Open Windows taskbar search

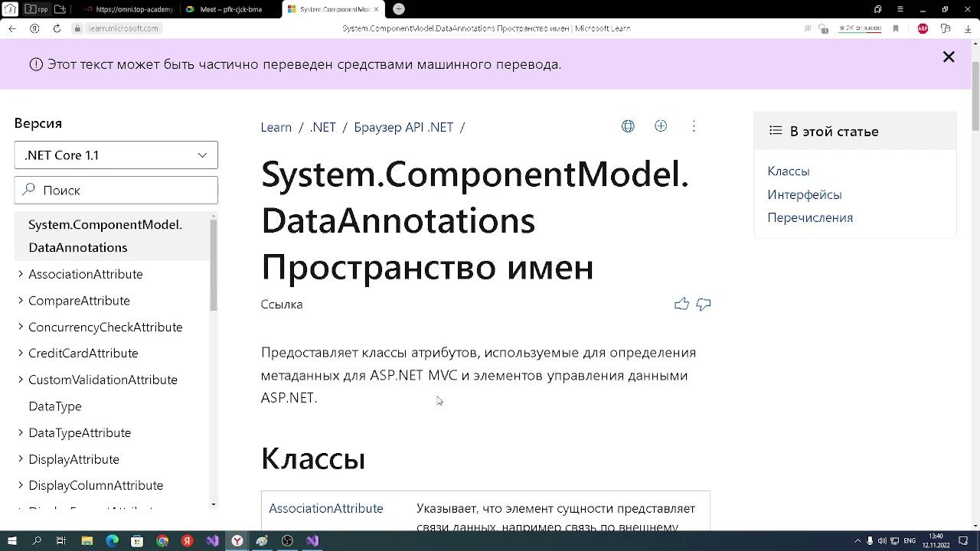[37, 541]
